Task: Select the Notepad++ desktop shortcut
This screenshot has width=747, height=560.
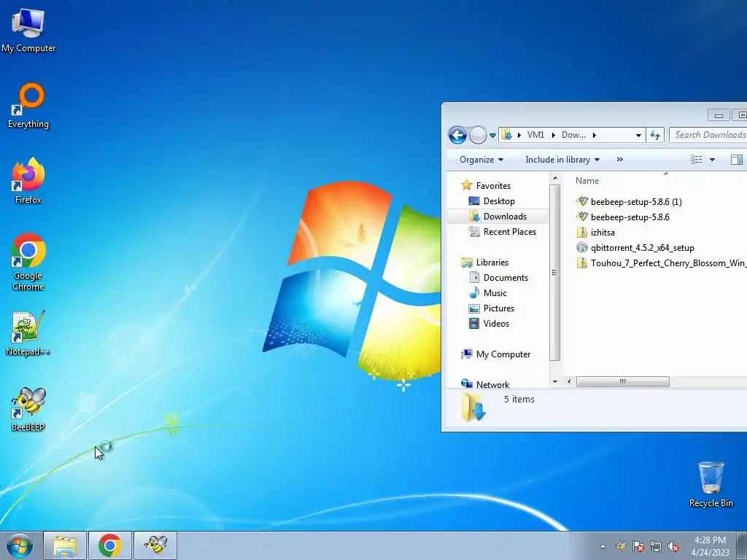Action: tap(28, 333)
